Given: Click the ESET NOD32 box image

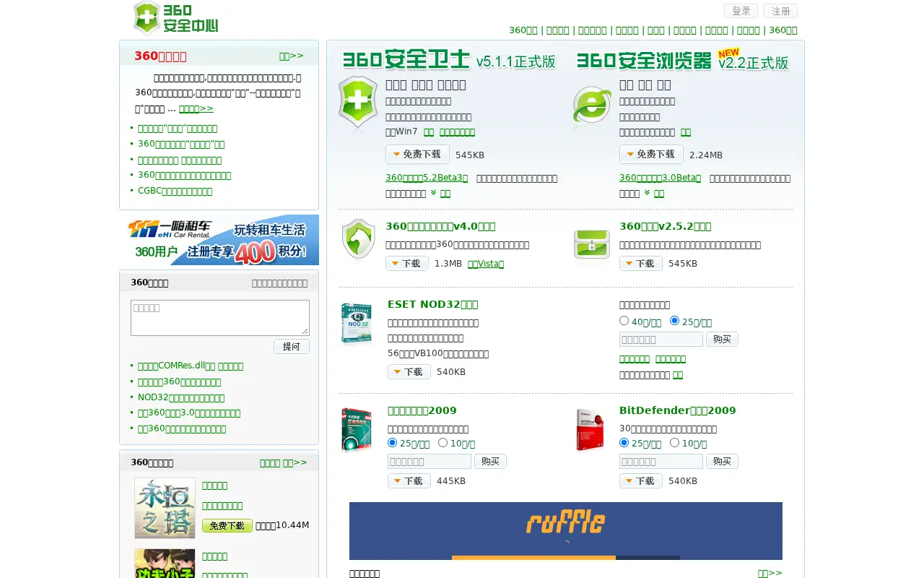Looking at the screenshot, I should [x=357, y=324].
